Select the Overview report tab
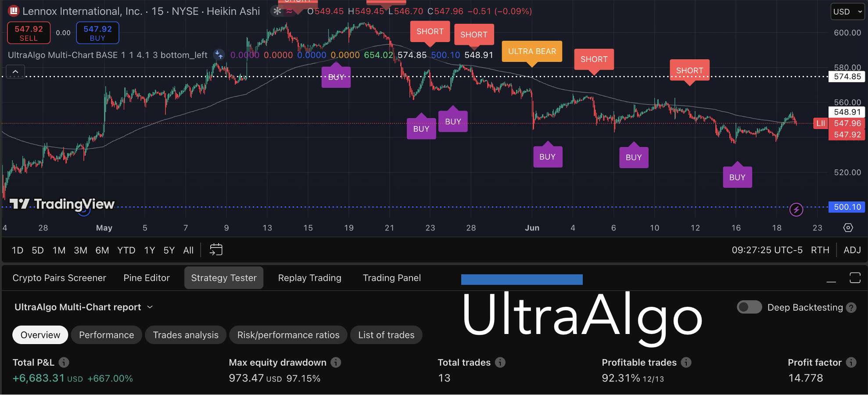The height and width of the screenshot is (395, 868). [x=40, y=335]
